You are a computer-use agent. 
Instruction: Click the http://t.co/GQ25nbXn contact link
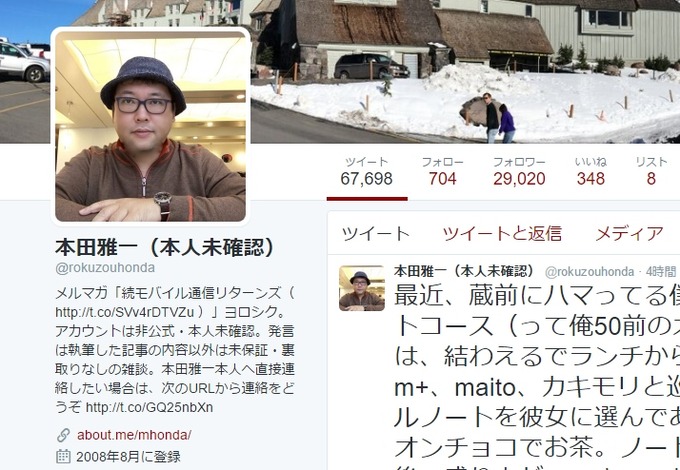[x=149, y=408]
